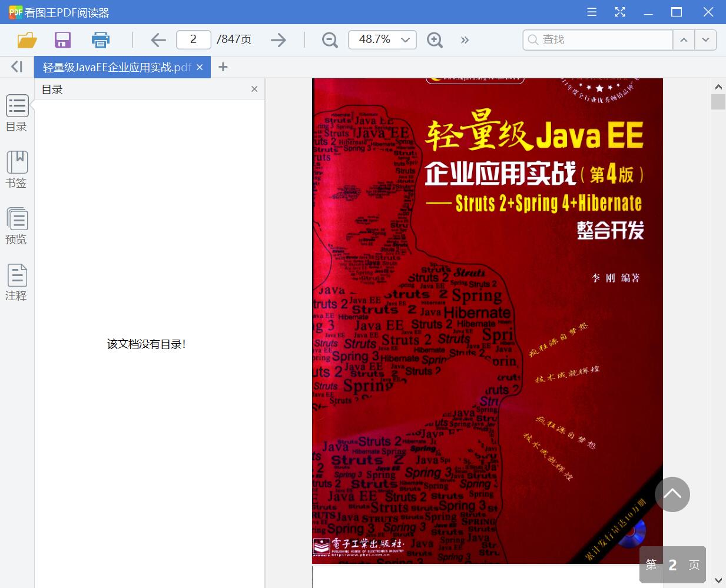Click the scrollbar up arrow
The height and width of the screenshot is (588, 726).
(718, 87)
